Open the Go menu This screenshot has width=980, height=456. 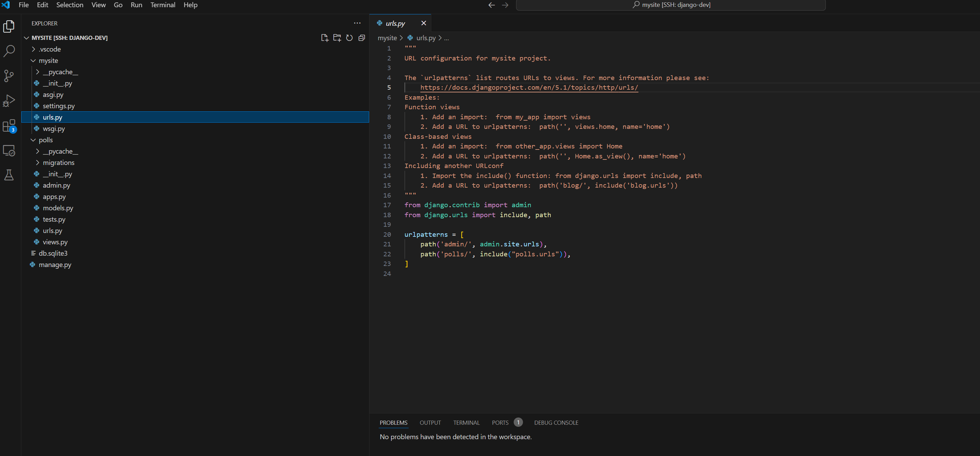tap(118, 5)
